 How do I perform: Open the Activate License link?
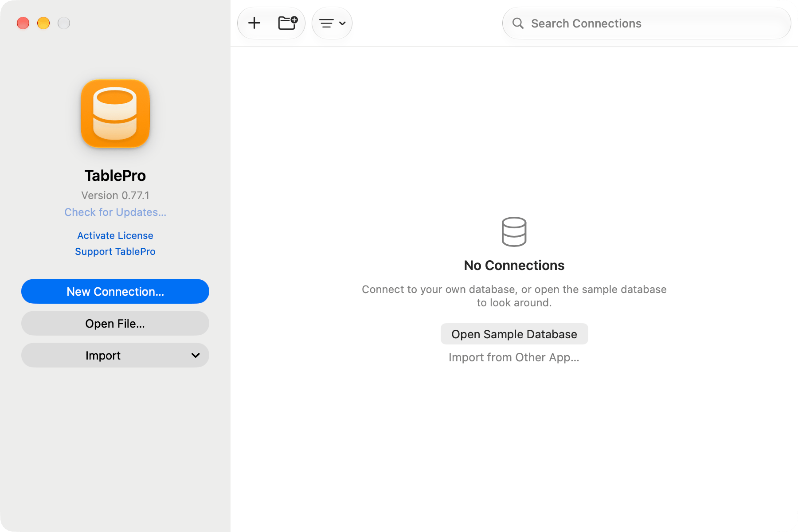tap(115, 235)
